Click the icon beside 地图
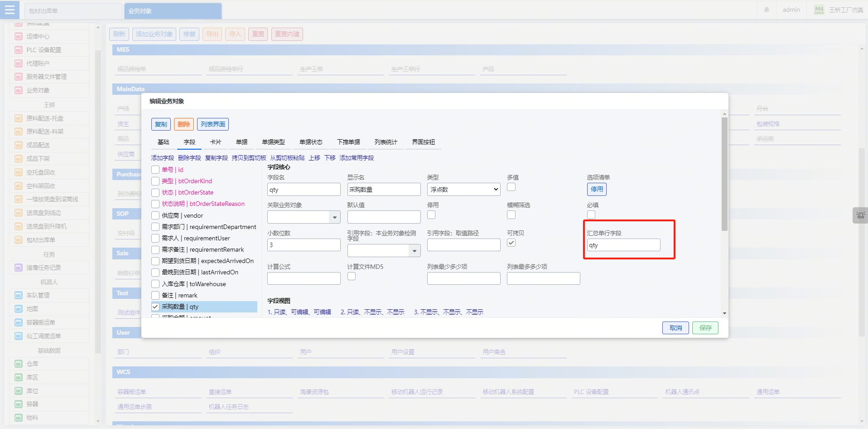 tap(19, 309)
